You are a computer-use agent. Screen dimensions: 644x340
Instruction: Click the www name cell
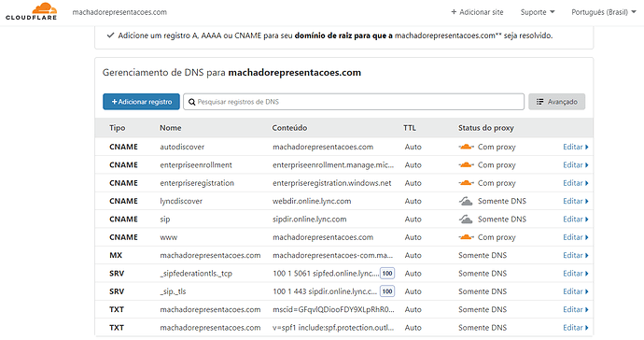168,237
